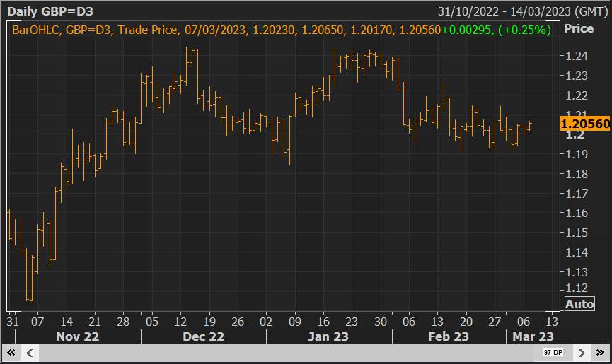Viewport: 612px width, 364px height.
Task: Click the 21 date tick label
Action: tap(95, 322)
